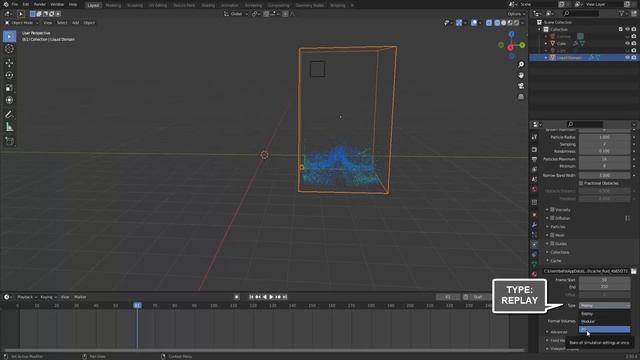
Task: Click the Randomness value field
Action: tap(604, 151)
